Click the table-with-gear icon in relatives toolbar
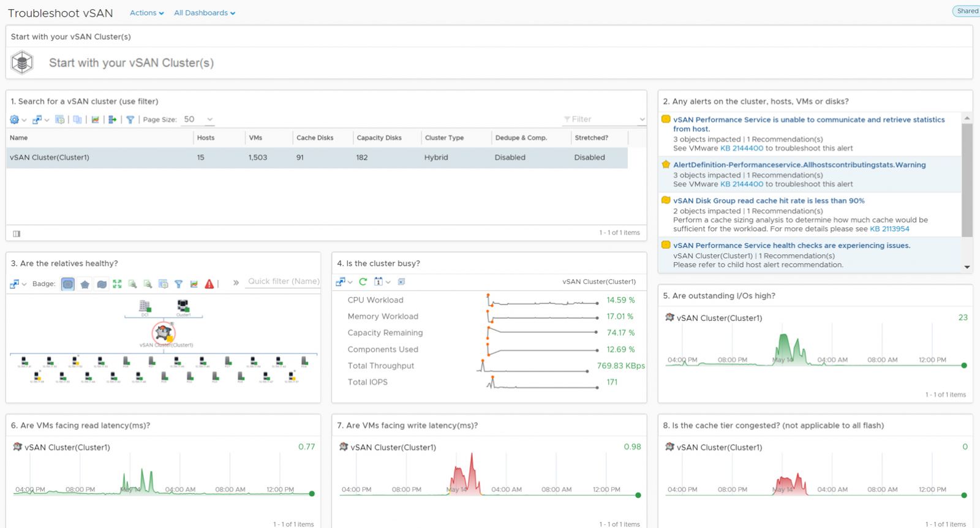980x528 pixels. point(163,284)
